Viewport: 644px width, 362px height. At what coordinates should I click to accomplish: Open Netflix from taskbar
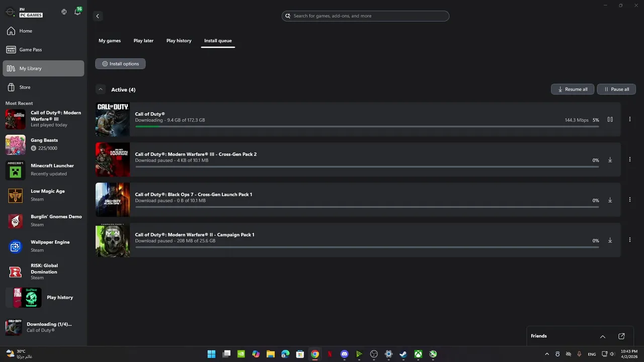click(330, 354)
